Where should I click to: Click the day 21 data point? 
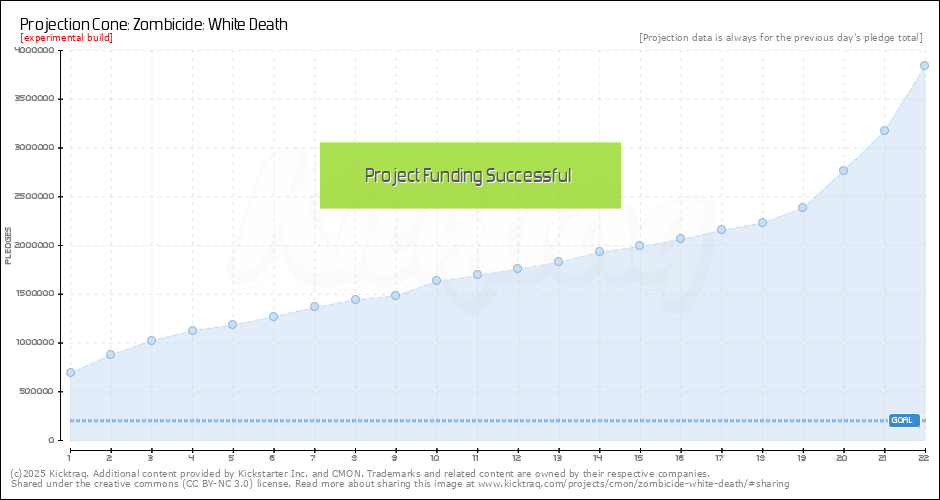884,130
